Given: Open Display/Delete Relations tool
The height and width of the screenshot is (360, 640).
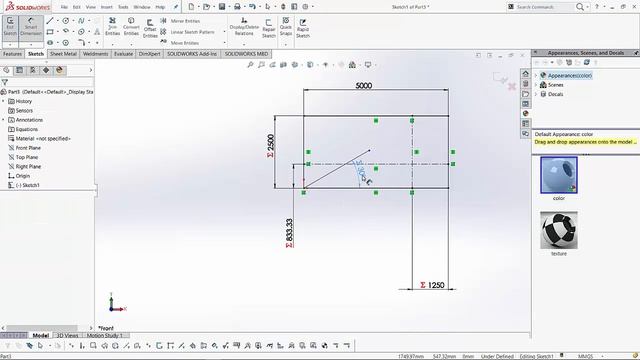Looking at the screenshot, I should [x=244, y=27].
